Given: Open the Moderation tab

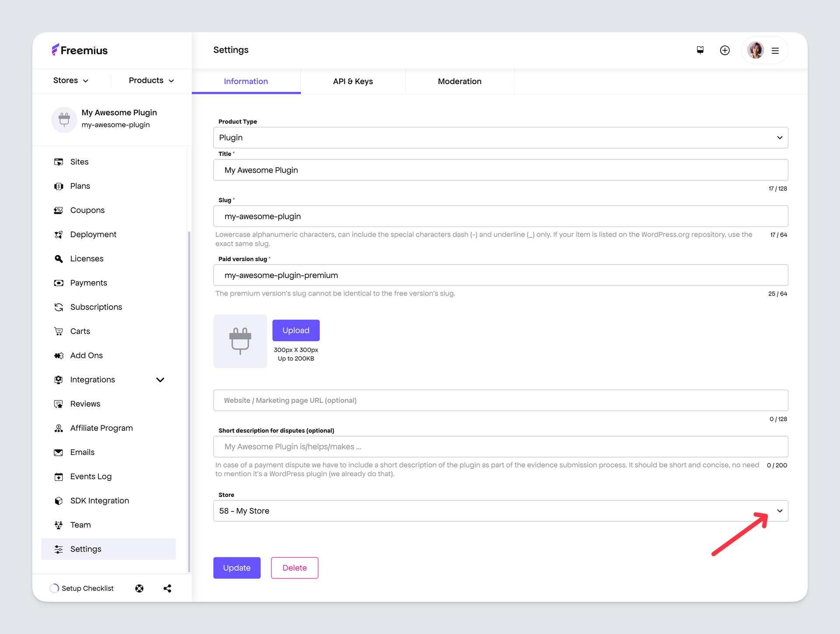Looking at the screenshot, I should click(x=459, y=81).
